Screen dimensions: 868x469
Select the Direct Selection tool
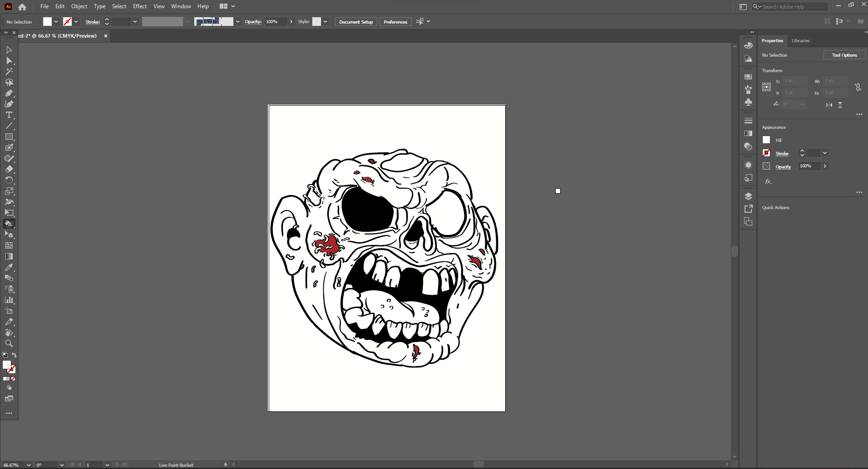point(9,60)
